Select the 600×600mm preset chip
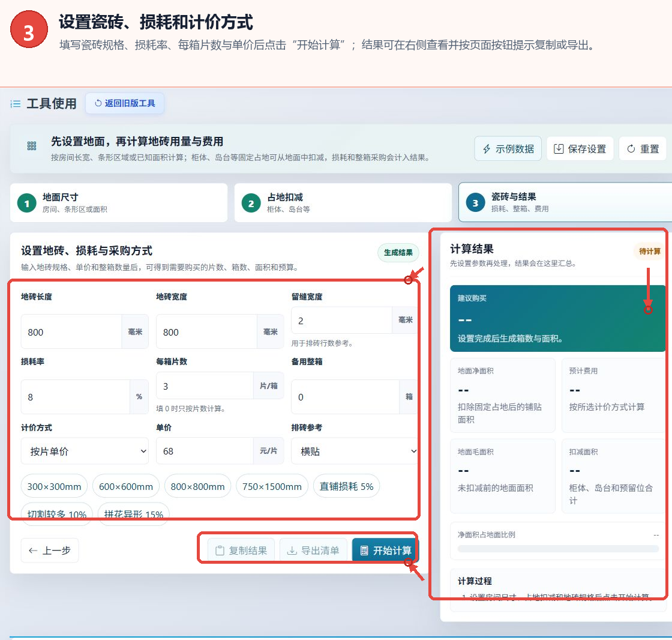 tap(126, 486)
